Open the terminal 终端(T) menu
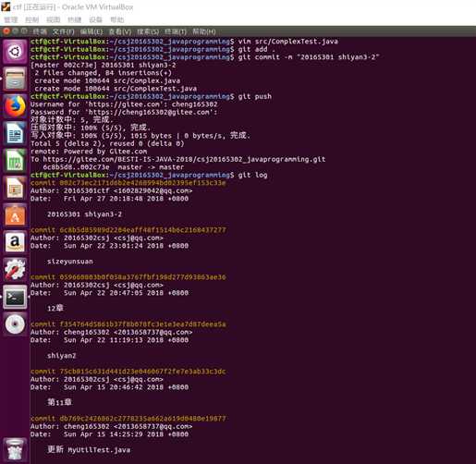Screen dimensions: 476x464 click(176, 31)
